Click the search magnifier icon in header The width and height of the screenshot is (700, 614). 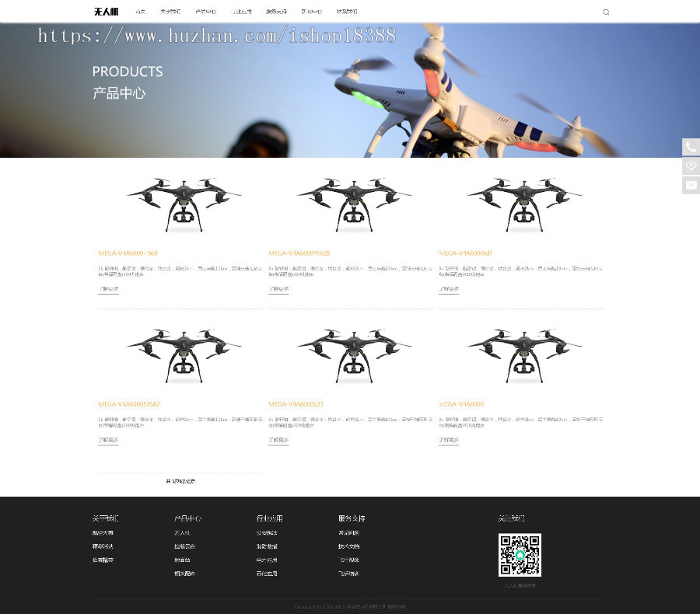coord(606,12)
